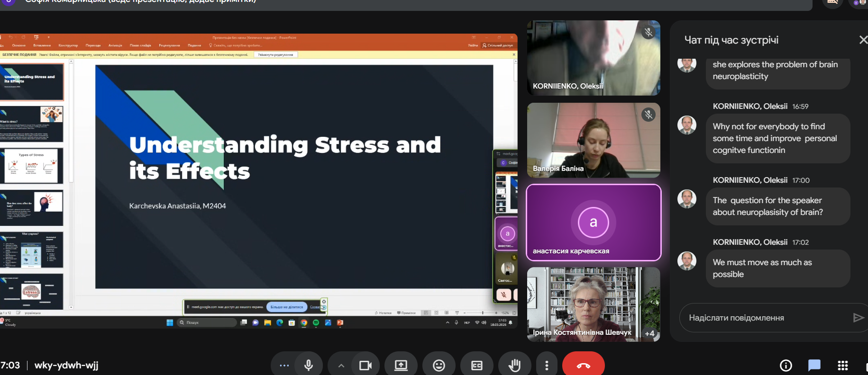Expand the +4 more participants tile
Screen dimensions: 868x375
pos(649,333)
